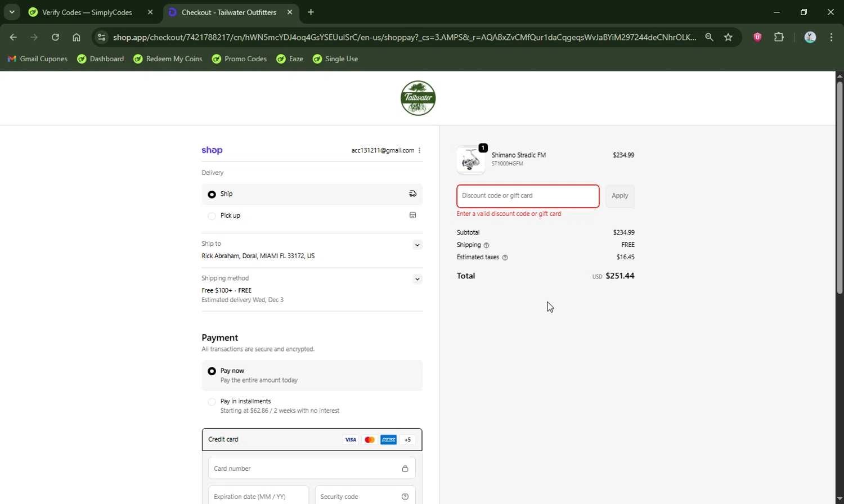Open the browser home page
Viewport: 844px width, 504px height.
(77, 37)
